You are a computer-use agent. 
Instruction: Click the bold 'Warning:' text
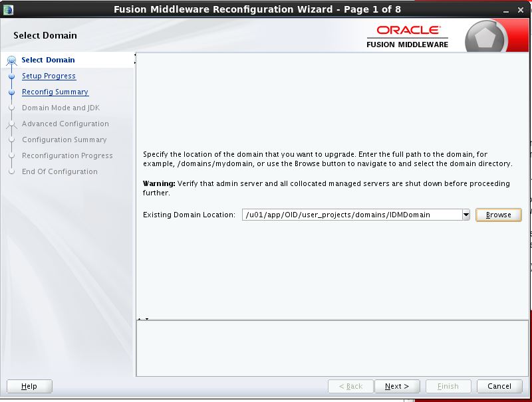[159, 183]
